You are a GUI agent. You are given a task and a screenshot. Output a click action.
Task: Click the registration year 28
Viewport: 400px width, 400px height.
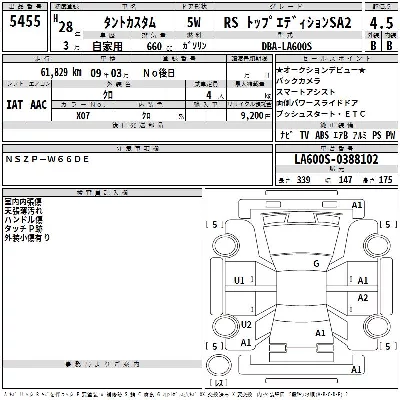coord(66,28)
